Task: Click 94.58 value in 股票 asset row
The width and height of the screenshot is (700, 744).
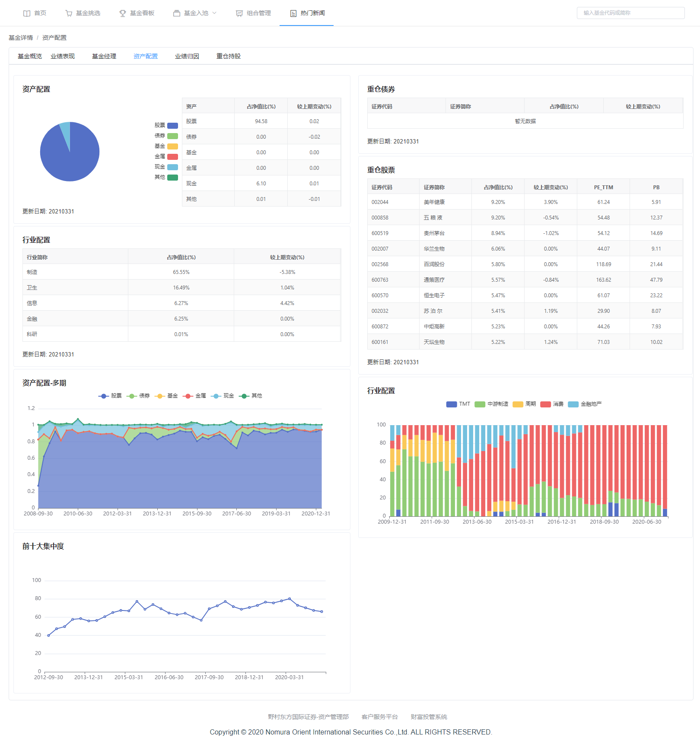Action: point(261,121)
